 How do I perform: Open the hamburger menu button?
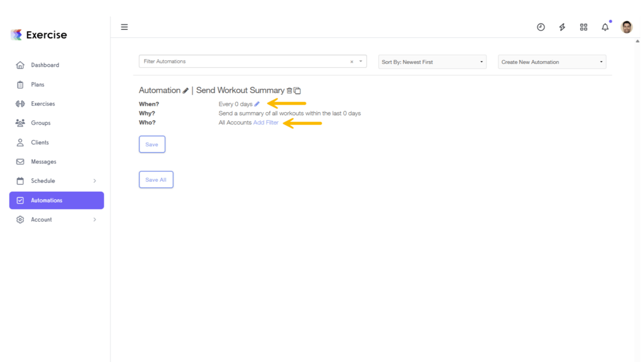point(124,27)
